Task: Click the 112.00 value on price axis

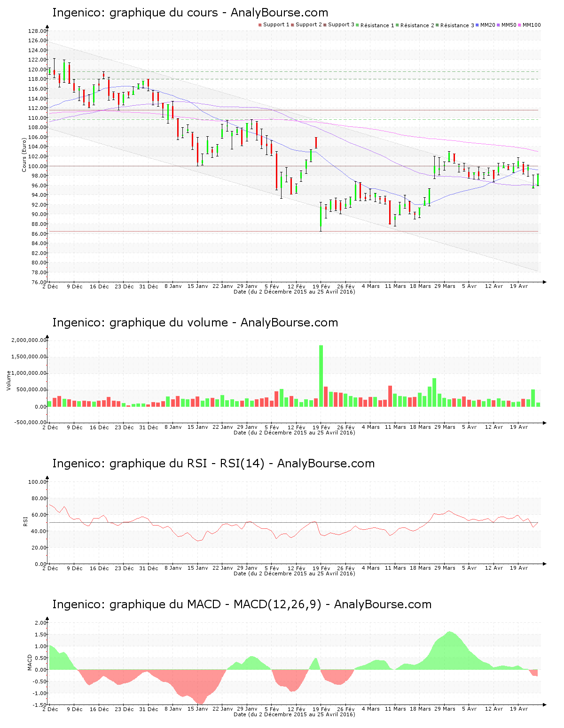Action: [x=37, y=108]
